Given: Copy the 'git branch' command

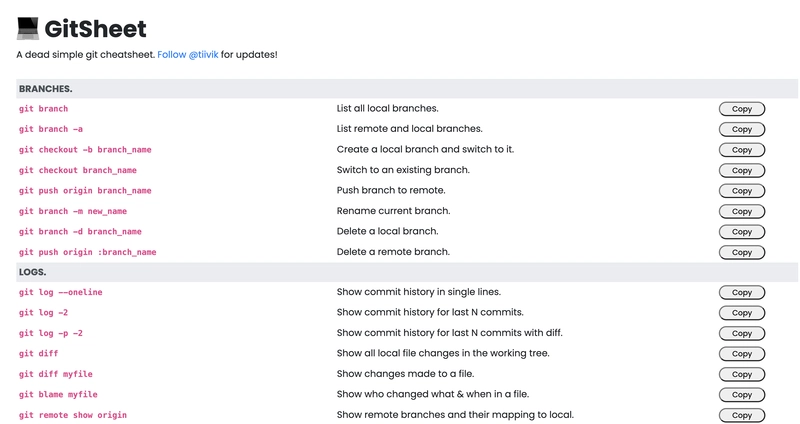Looking at the screenshot, I should 742,109.
